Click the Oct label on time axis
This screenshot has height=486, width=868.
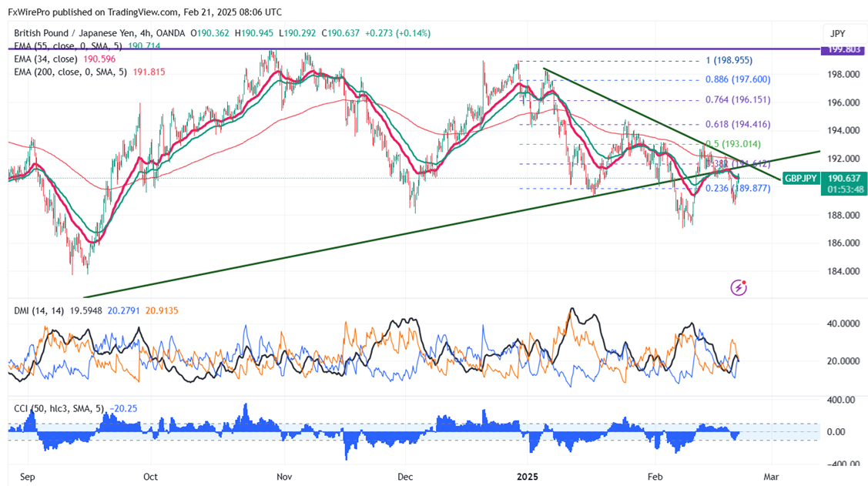click(150, 477)
